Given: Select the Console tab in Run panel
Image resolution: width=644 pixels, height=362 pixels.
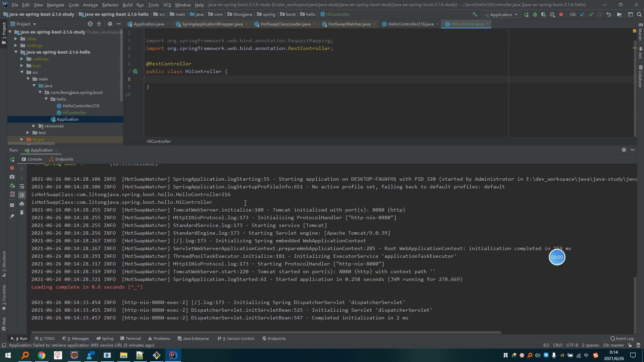Looking at the screenshot, I should pos(35,159).
